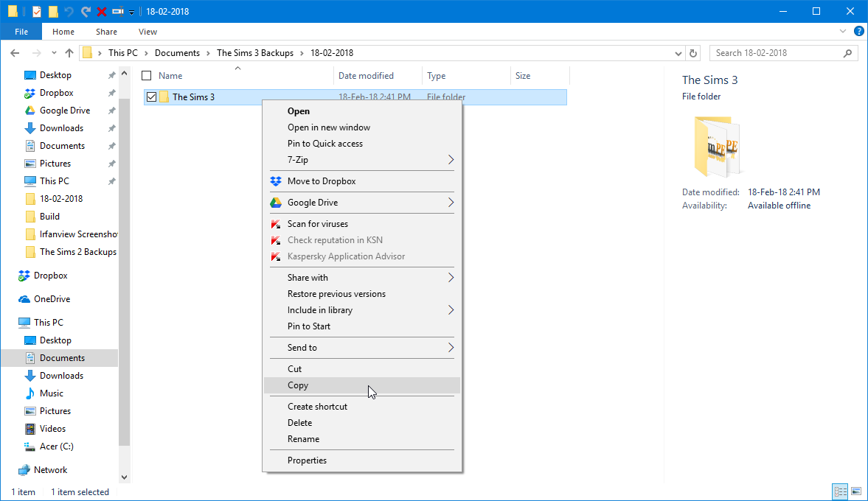Open the View ribbon tab
Image resolution: width=868 pixels, height=501 pixels.
[x=147, y=32]
